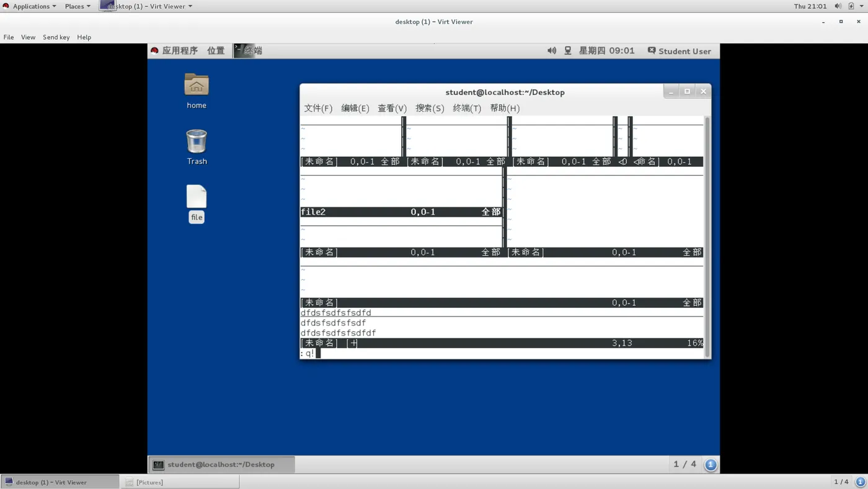Click the host notification badge beside 1/4
The height and width of the screenshot is (489, 868).
[x=861, y=482]
